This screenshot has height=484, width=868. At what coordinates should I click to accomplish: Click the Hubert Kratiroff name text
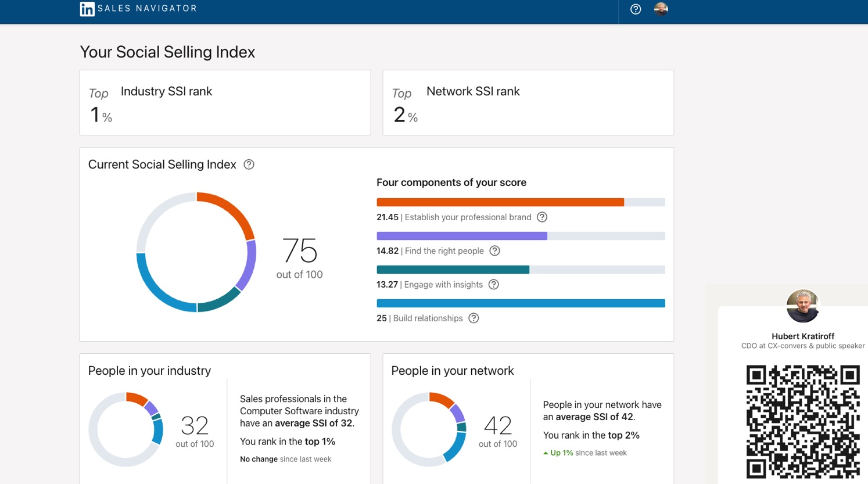tap(803, 336)
